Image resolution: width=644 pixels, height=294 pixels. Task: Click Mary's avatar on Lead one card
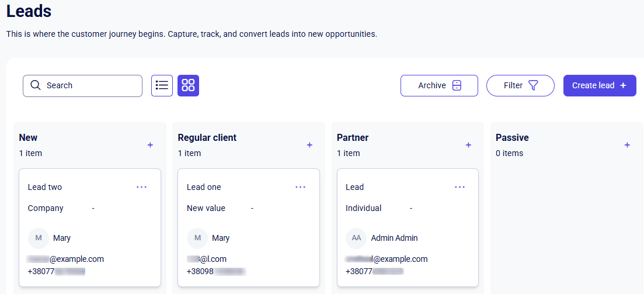tap(197, 238)
